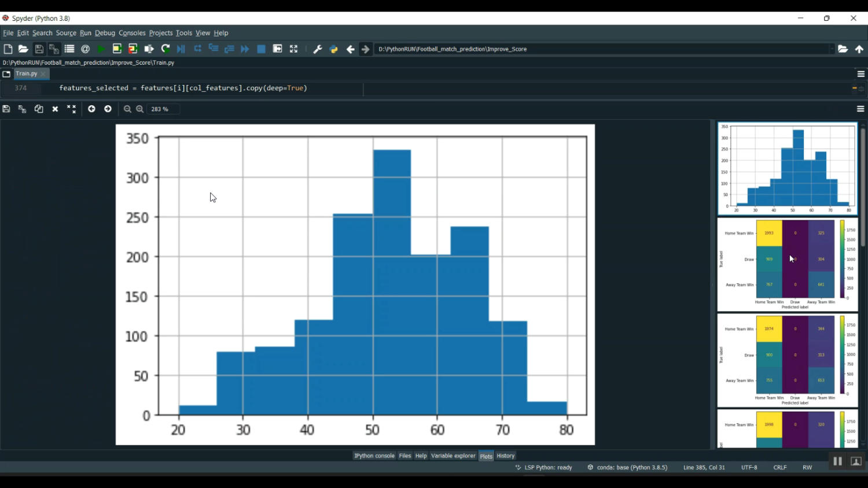Click the PYTHONPATH manager Python icon
This screenshot has height=488, width=868.
(333, 49)
